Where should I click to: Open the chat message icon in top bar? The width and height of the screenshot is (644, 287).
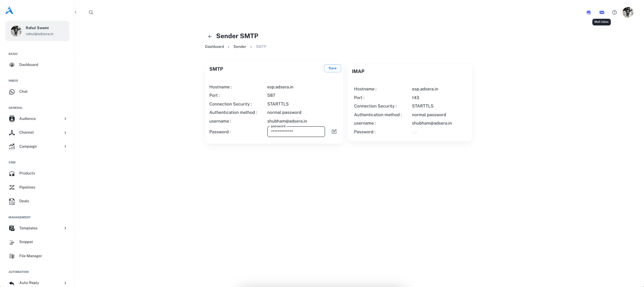coord(589,12)
